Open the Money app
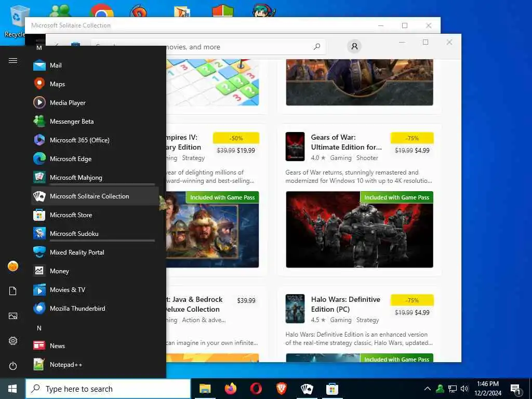Screen dimensions: 532x399 (x=95, y=271)
